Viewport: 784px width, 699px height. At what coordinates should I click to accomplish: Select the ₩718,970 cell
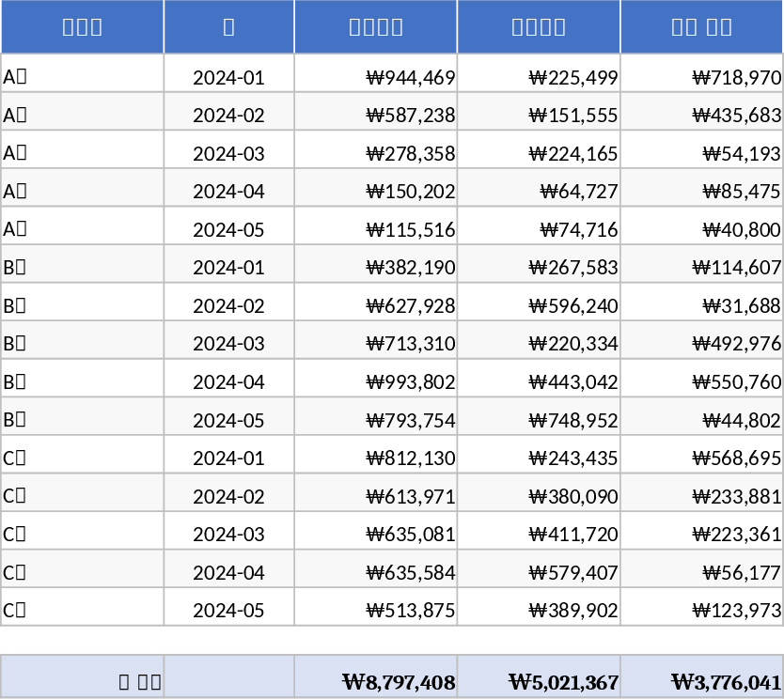(701, 75)
